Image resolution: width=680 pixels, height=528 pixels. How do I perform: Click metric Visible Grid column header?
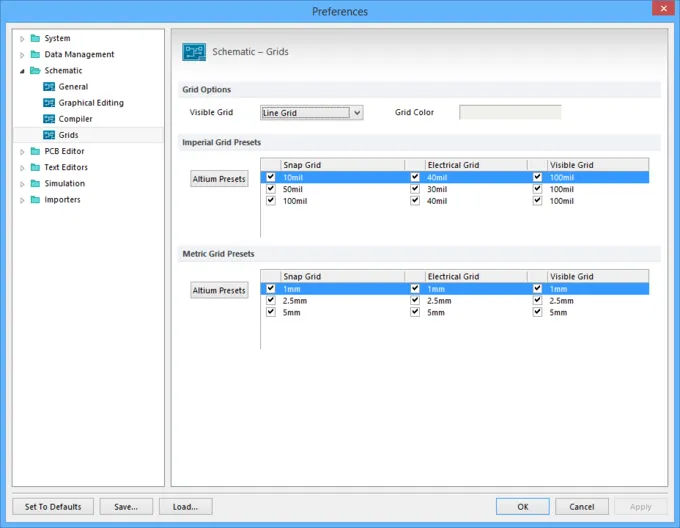[598, 276]
